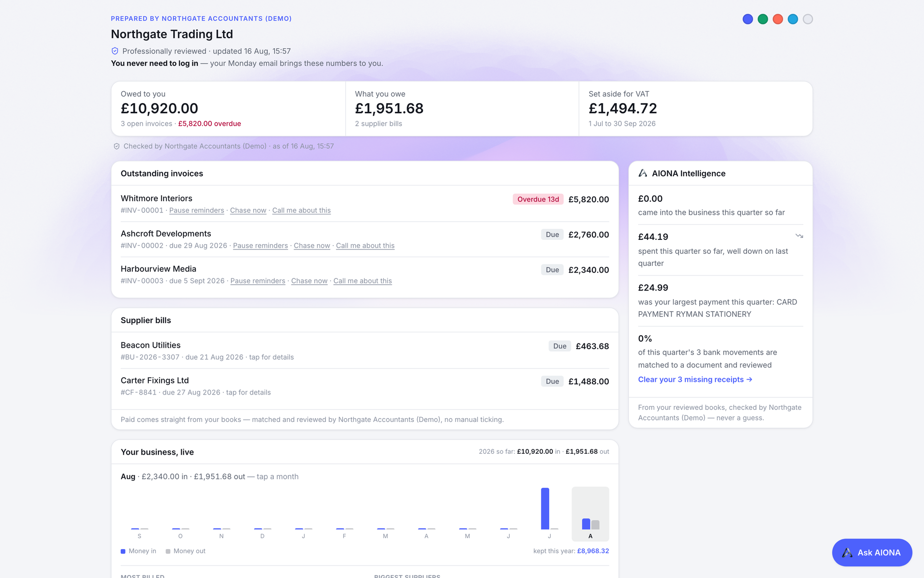Pause reminders for Ashcroft Developments invoice
Screen dimensions: 924x578
pos(260,246)
